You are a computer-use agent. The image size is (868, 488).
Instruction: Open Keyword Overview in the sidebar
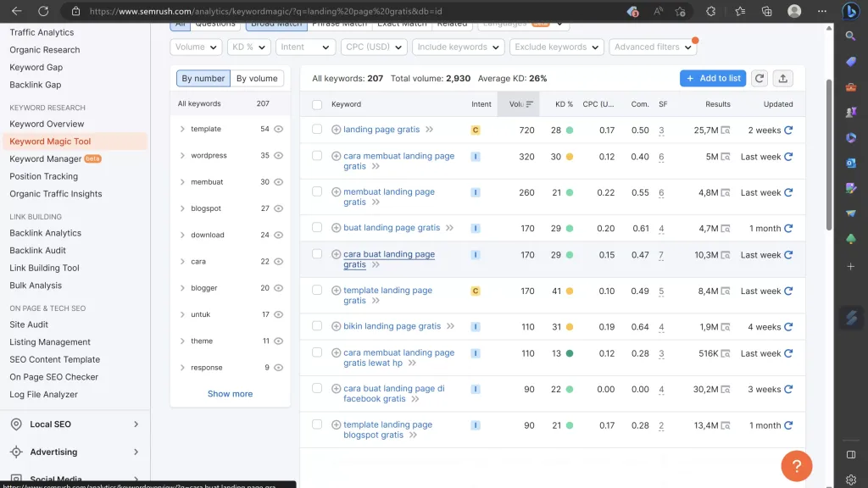click(47, 124)
